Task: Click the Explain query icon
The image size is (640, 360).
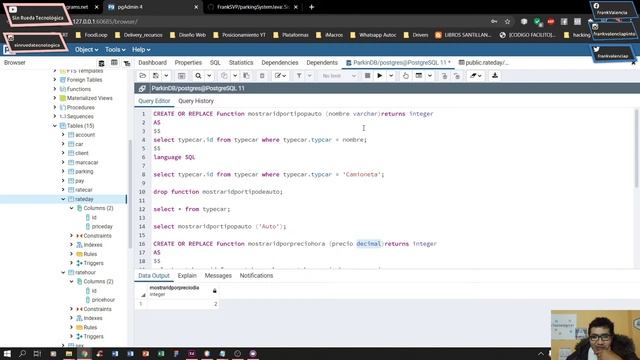Action: click(405, 76)
